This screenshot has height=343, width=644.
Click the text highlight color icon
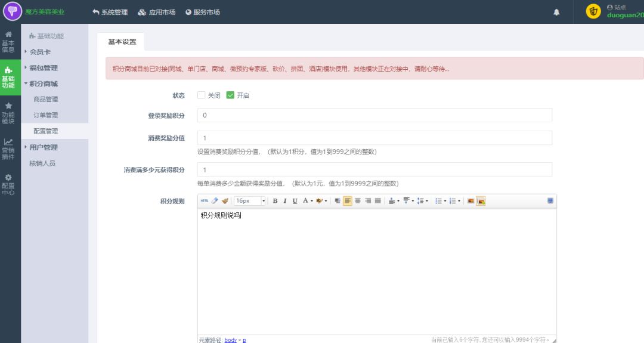coord(319,201)
